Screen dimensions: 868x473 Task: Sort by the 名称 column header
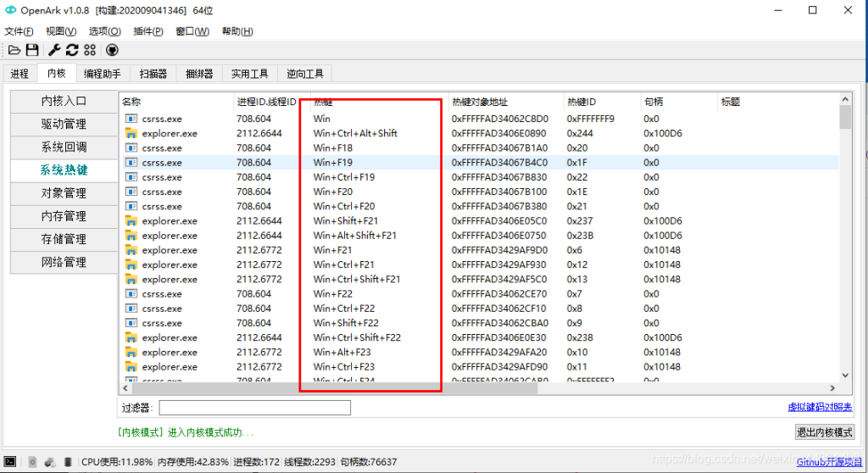[x=176, y=102]
